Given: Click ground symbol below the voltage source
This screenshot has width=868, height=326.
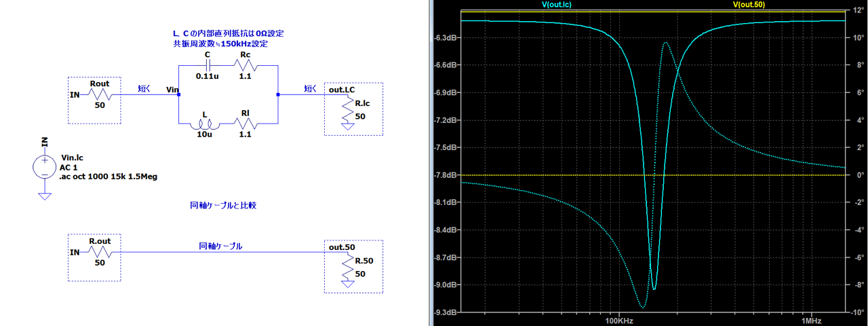Looking at the screenshot, I should [x=45, y=196].
